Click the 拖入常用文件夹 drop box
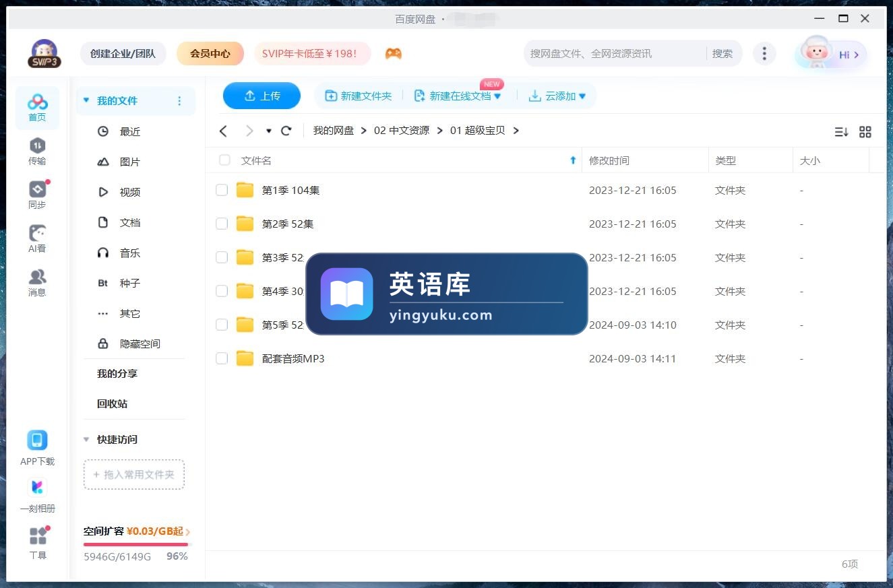893x588 pixels. pos(134,475)
